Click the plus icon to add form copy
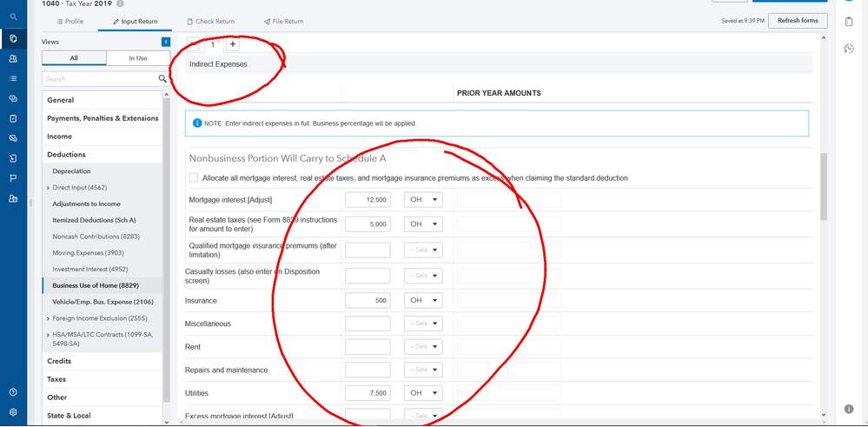The image size is (868, 427). click(x=233, y=44)
